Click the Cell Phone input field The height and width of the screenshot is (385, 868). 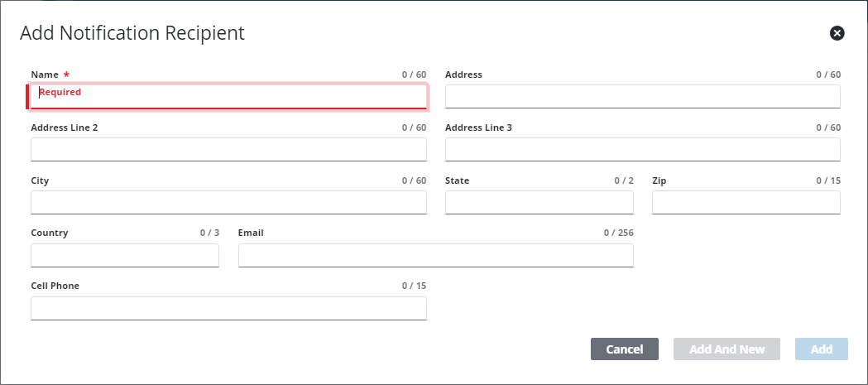pyautogui.click(x=228, y=308)
